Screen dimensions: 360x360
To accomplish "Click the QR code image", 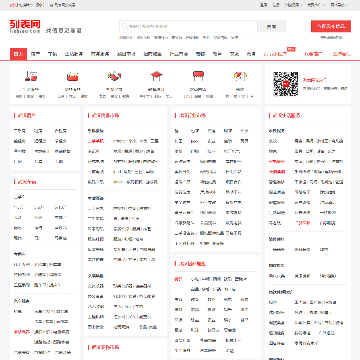I will tap(286, 84).
